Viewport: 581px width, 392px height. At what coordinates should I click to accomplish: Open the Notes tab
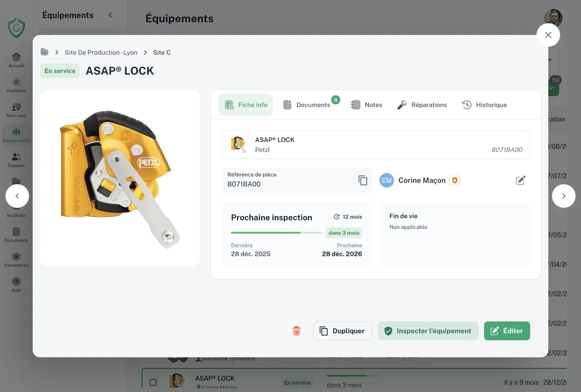(x=367, y=105)
